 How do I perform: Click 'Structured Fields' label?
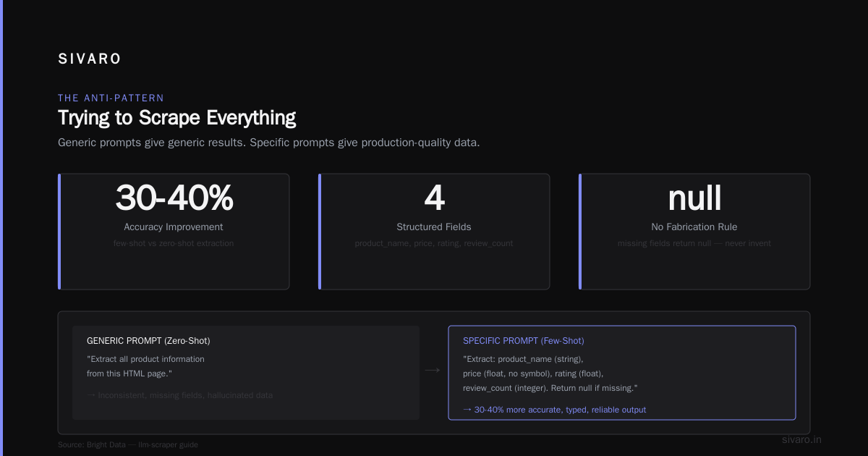[434, 227]
